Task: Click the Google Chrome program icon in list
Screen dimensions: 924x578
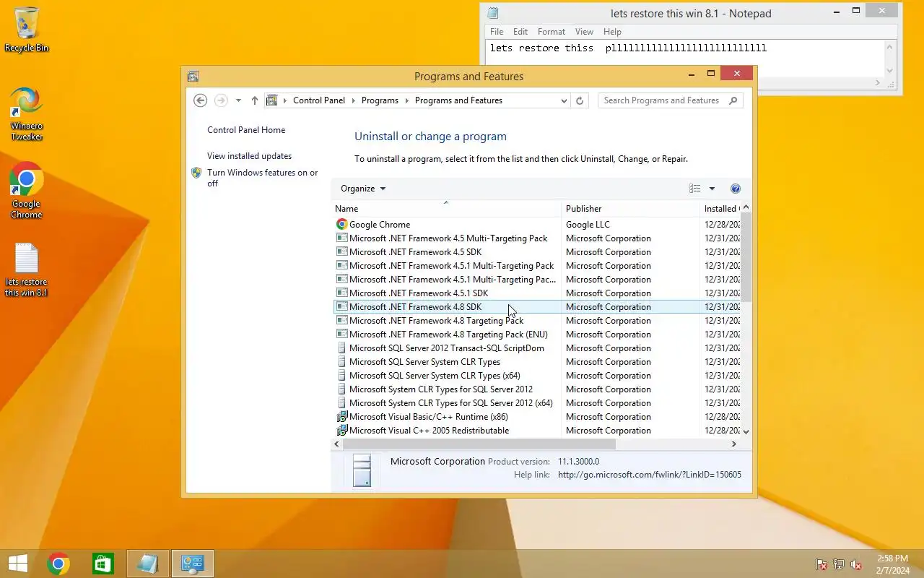Action: [x=342, y=225]
